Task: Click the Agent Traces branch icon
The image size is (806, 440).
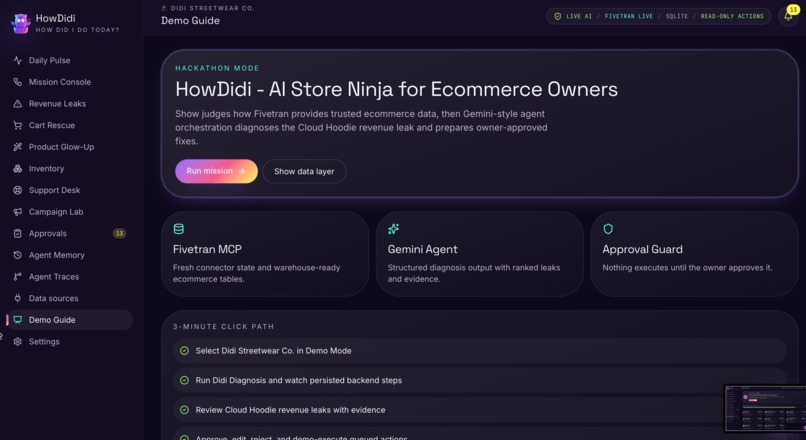Action: tap(17, 276)
